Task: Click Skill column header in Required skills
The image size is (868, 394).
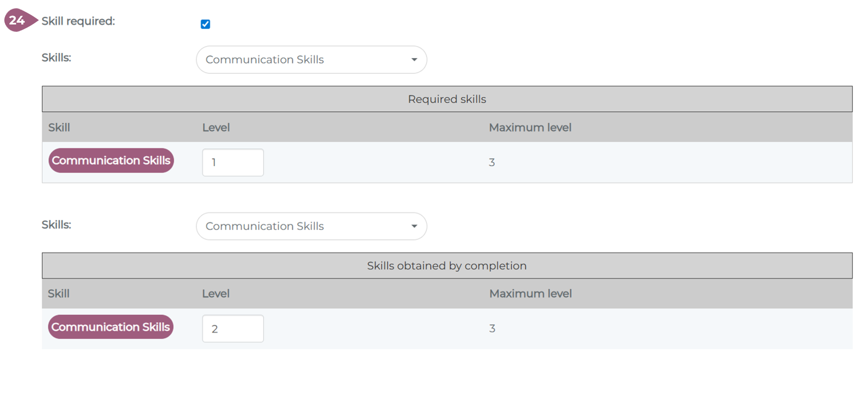Action: tap(59, 128)
